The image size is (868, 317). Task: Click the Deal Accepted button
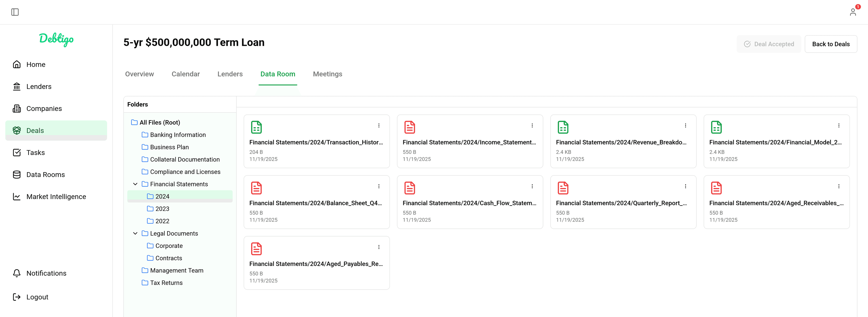pos(769,44)
